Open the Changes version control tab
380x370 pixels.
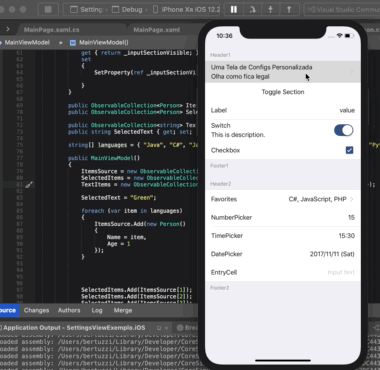click(x=36, y=310)
